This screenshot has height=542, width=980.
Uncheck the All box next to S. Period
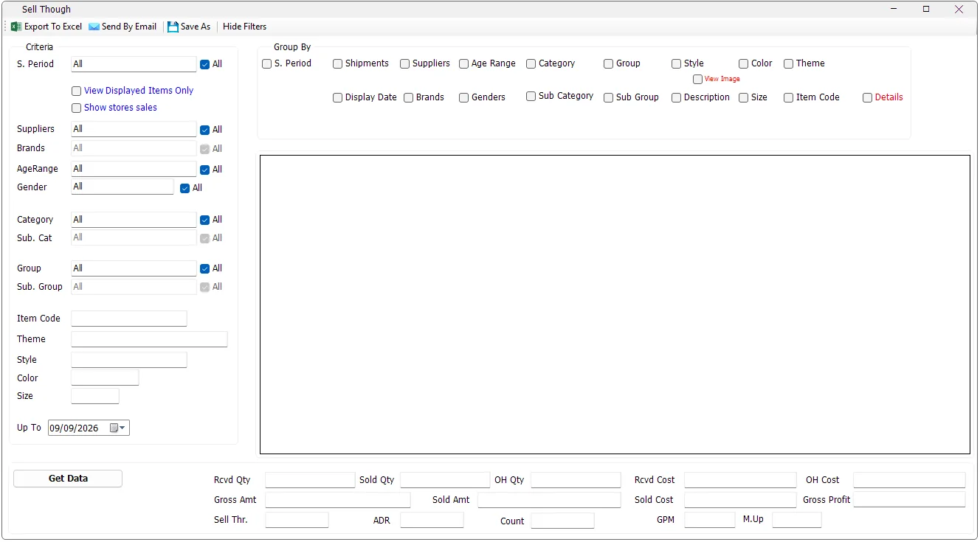point(205,65)
